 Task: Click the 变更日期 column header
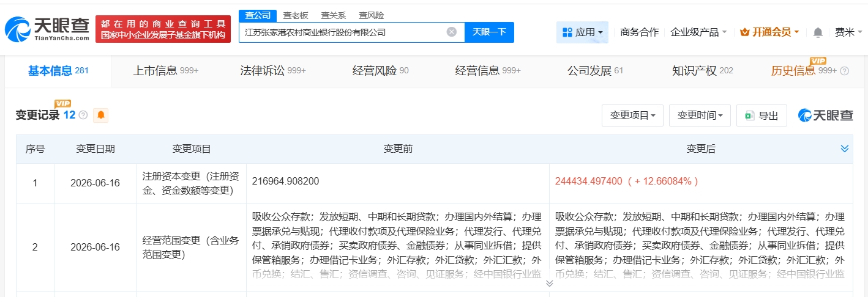click(95, 148)
